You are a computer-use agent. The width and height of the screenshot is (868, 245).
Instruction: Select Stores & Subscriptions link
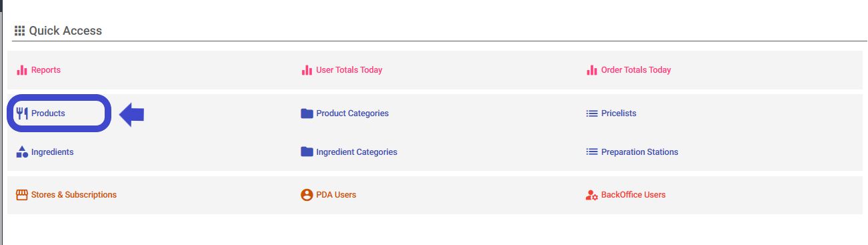(73, 195)
